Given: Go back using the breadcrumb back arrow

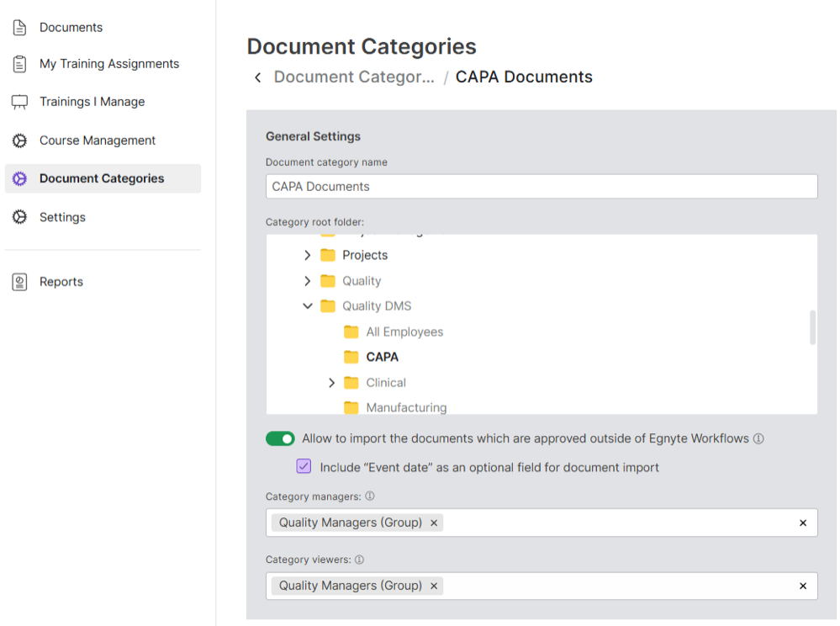Looking at the screenshot, I should (257, 77).
